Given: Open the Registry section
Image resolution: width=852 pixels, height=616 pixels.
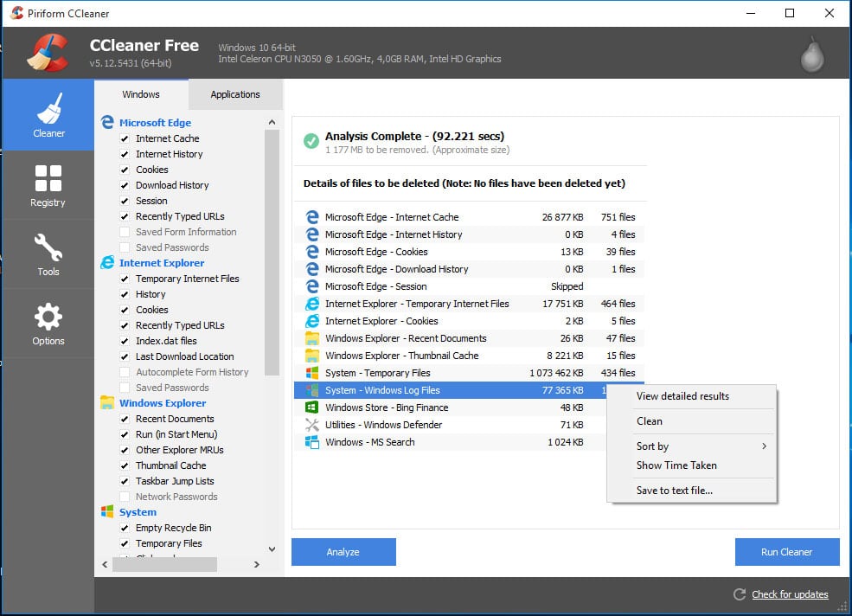Looking at the screenshot, I should [x=48, y=185].
